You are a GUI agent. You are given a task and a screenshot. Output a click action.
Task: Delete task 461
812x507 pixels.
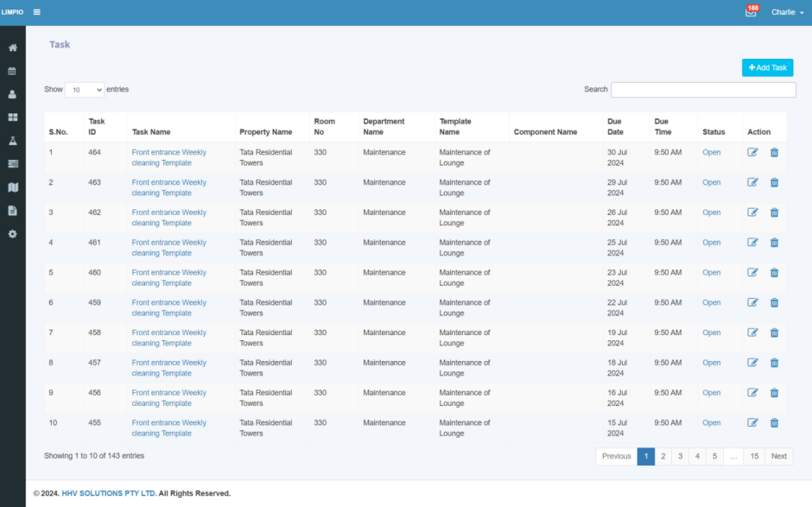(x=774, y=243)
